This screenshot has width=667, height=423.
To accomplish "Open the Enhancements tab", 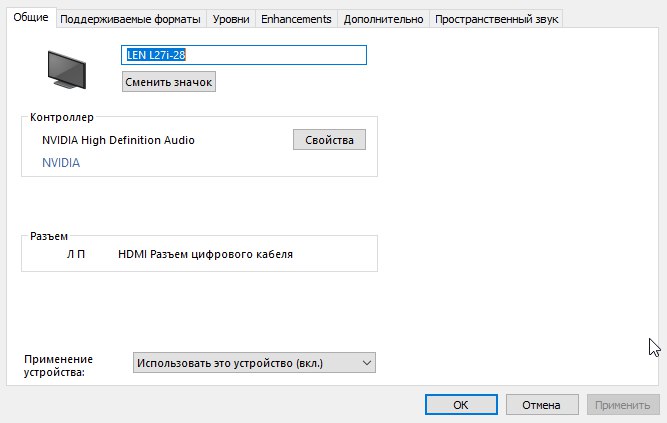I will [296, 19].
